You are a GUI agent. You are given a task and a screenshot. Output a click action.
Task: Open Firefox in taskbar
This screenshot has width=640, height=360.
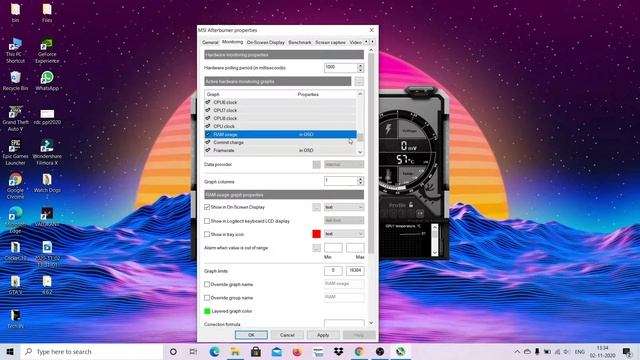(297, 351)
